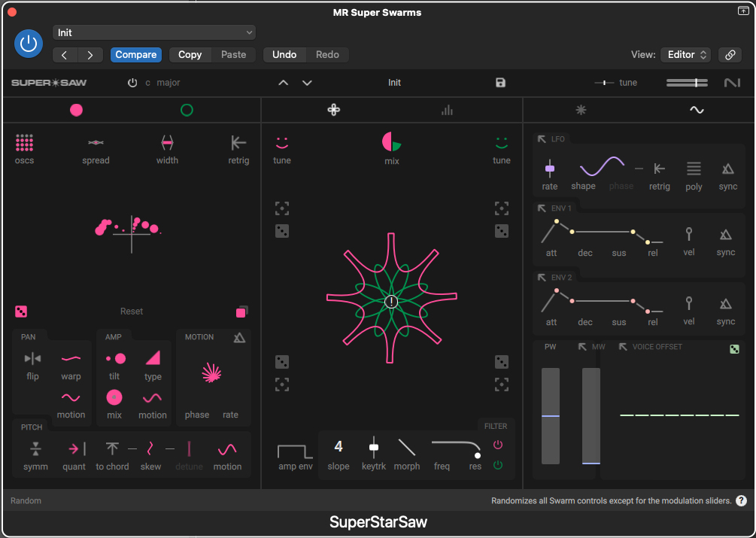The height and width of the screenshot is (538, 756).
Task: Toggle the scale power button near c major
Action: 132,83
